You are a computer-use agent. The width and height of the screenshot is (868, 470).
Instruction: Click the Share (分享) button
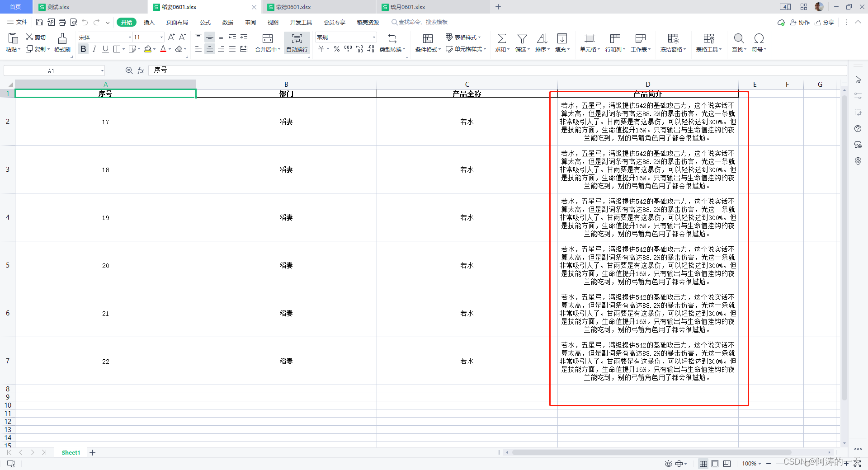tap(824, 22)
